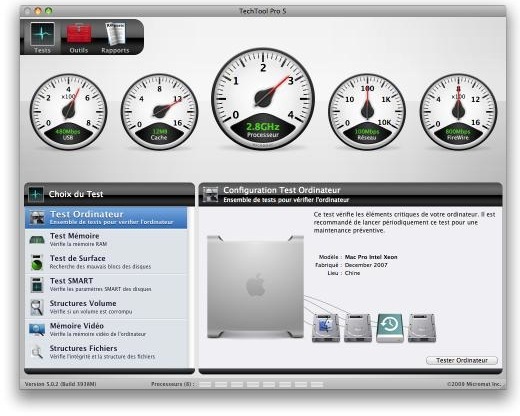Choose the Mémoire Vidéo entry
This screenshot has width=520, height=416.
pos(107,330)
